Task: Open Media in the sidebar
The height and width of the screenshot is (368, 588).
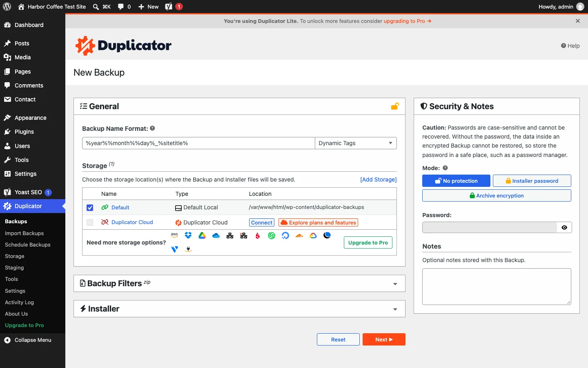Action: [33, 57]
